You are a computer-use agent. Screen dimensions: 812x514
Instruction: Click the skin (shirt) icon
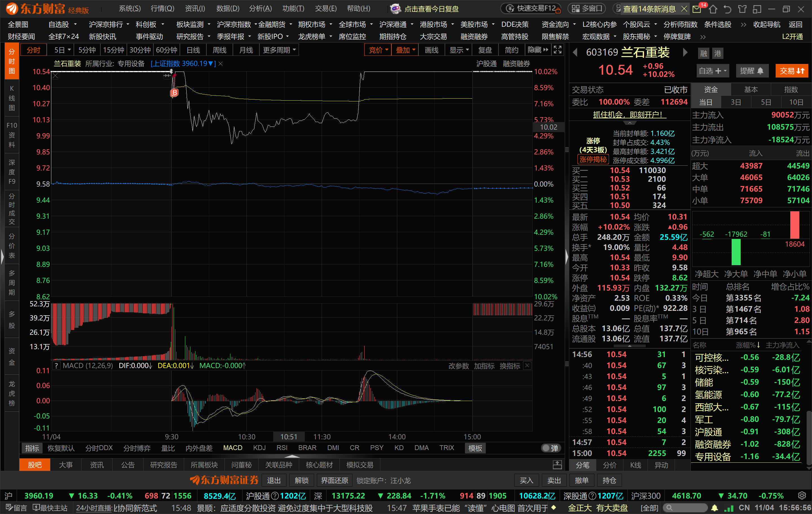click(x=742, y=9)
